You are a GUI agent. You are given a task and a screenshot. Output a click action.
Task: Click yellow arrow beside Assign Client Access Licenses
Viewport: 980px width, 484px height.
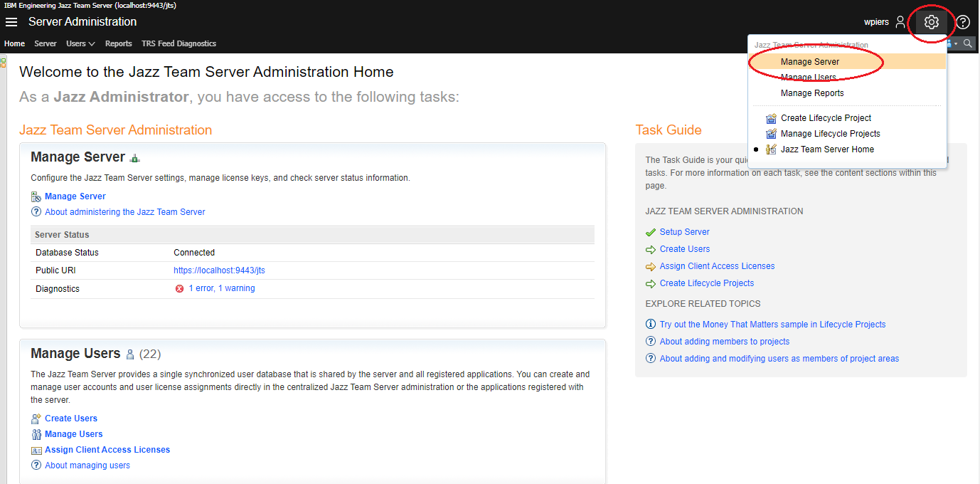point(651,266)
